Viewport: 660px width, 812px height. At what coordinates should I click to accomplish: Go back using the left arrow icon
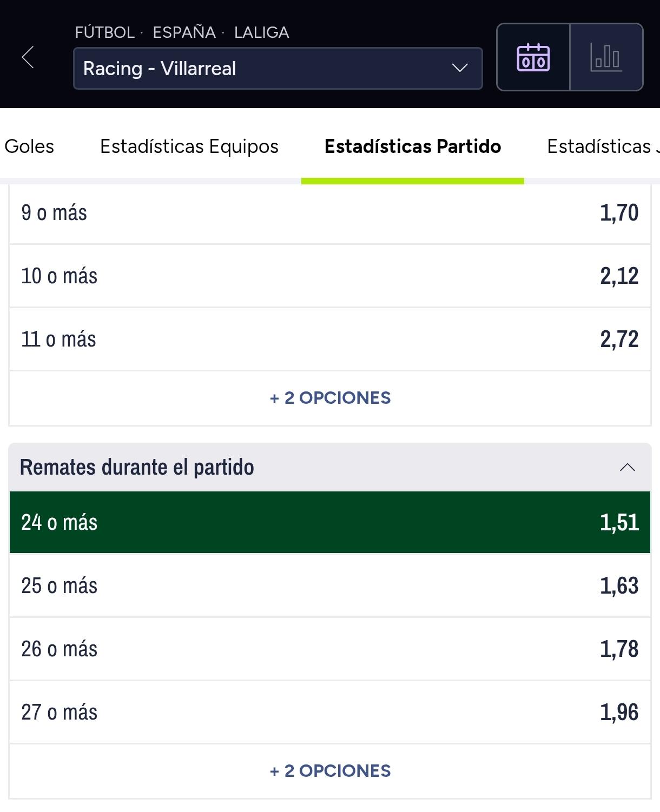tap(28, 57)
